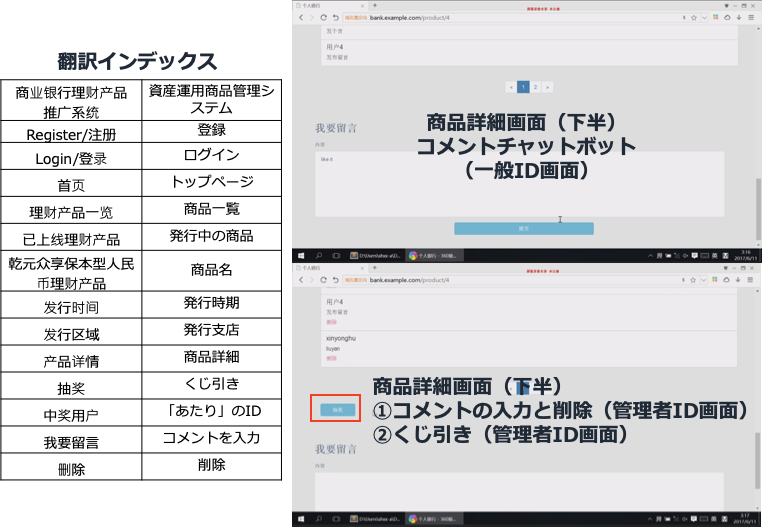
Task: Open the extensions grid icon in upper browser
Action: (x=715, y=17)
